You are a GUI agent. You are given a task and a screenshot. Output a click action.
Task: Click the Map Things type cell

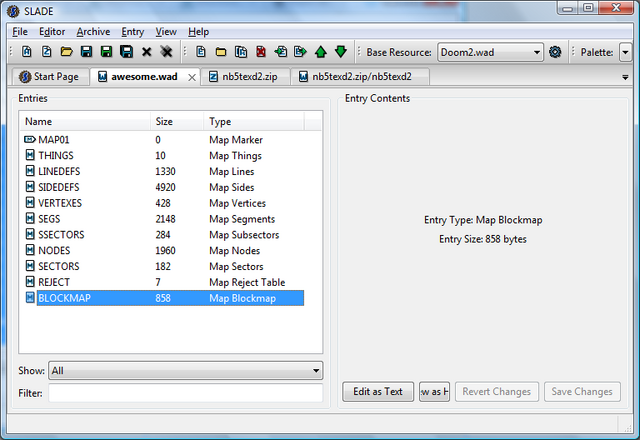(x=236, y=156)
